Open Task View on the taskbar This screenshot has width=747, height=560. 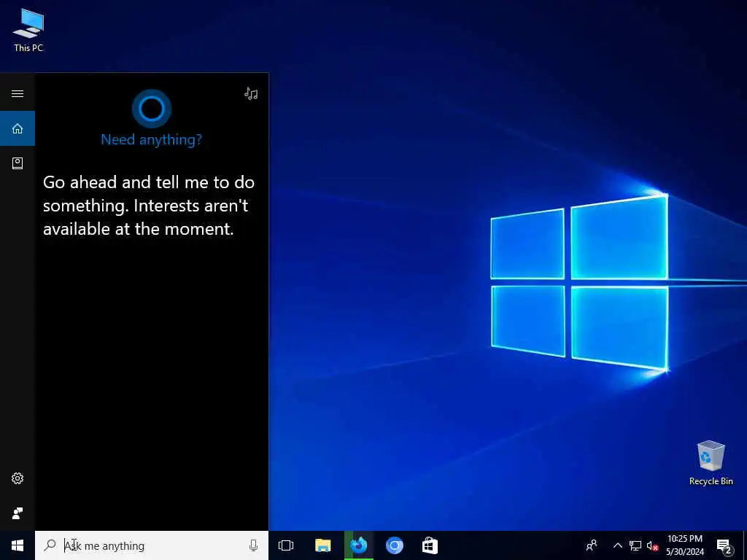click(x=286, y=545)
